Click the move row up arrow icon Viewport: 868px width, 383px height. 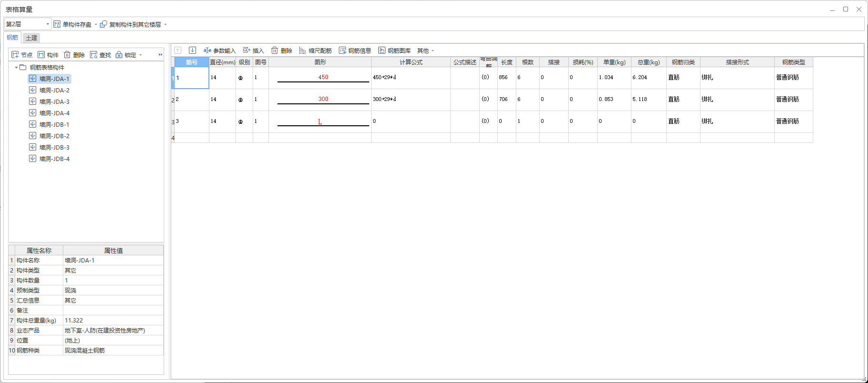coord(178,50)
